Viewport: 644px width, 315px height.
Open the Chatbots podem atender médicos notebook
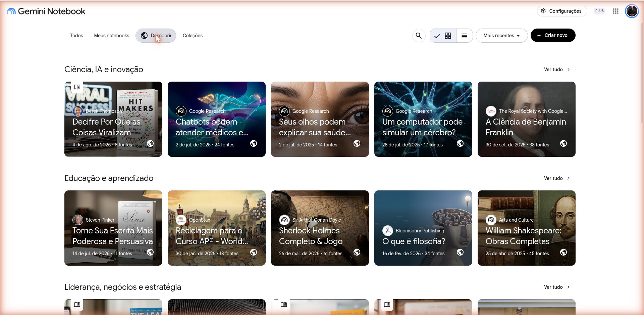coord(217,119)
